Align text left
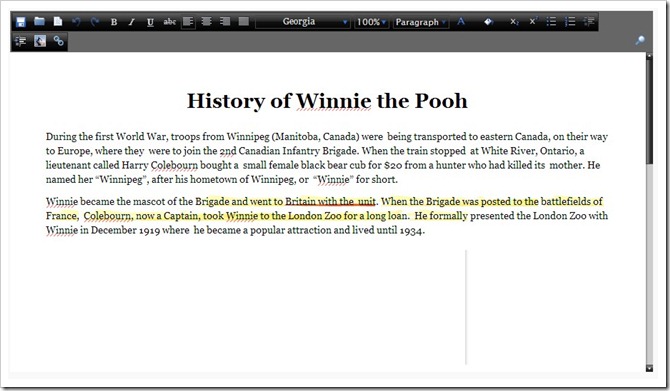 (x=188, y=21)
